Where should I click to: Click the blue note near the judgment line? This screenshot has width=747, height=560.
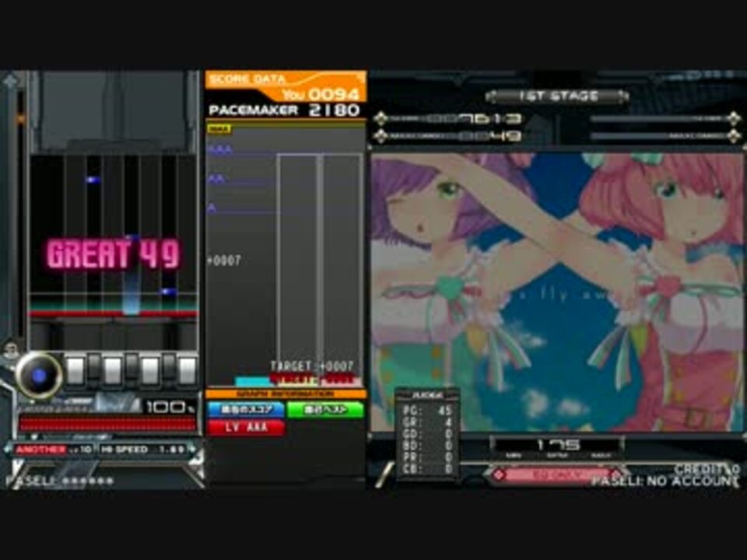click(x=168, y=292)
